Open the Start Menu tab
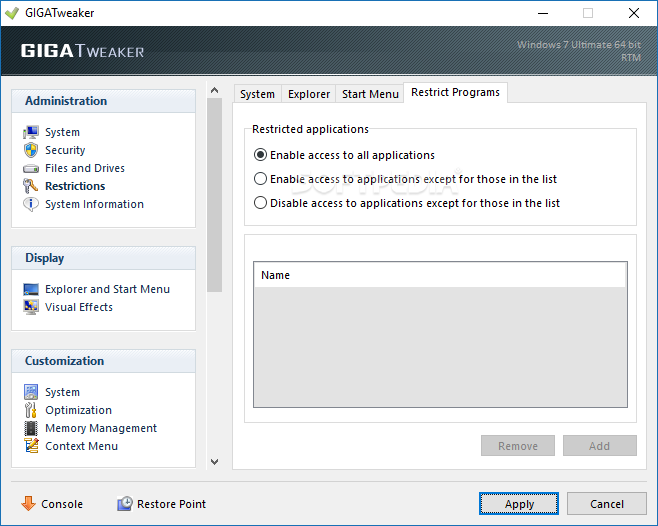Image resolution: width=658 pixels, height=526 pixels. click(x=370, y=94)
